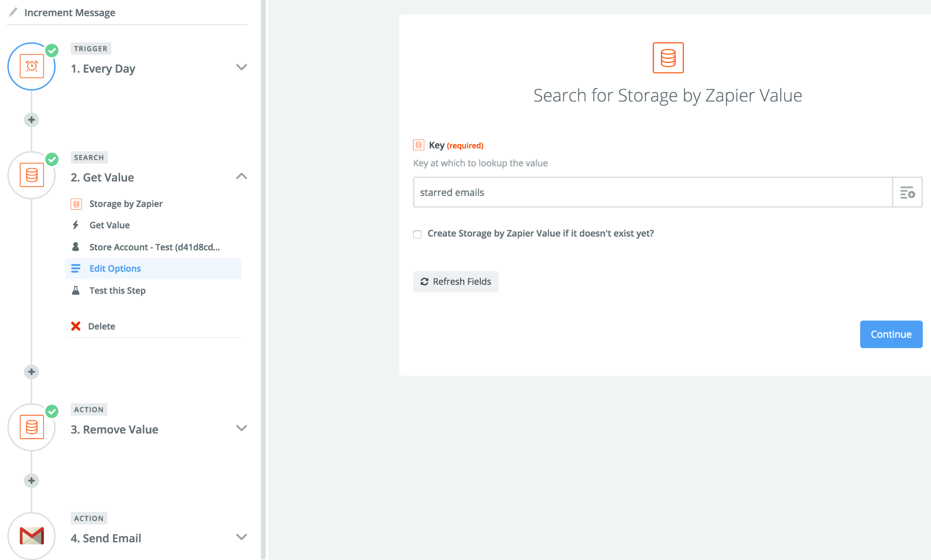This screenshot has width=931, height=560.
Task: Click Refresh Fields button
Action: click(456, 282)
